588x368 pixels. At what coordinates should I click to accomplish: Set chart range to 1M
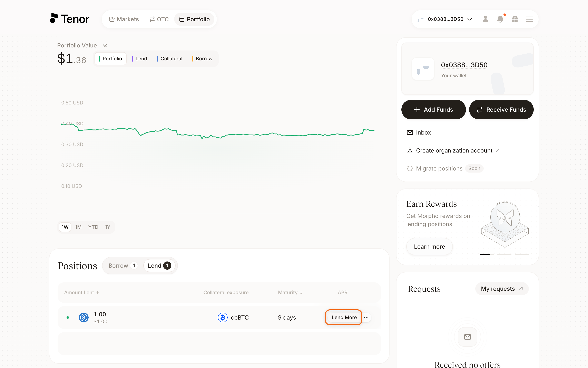[x=78, y=227]
